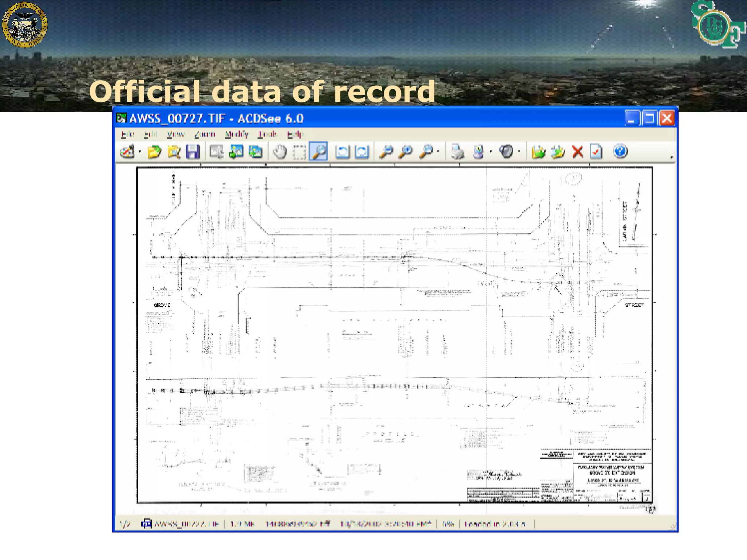Expand dropdown beside dark sphere icon

tap(519, 152)
